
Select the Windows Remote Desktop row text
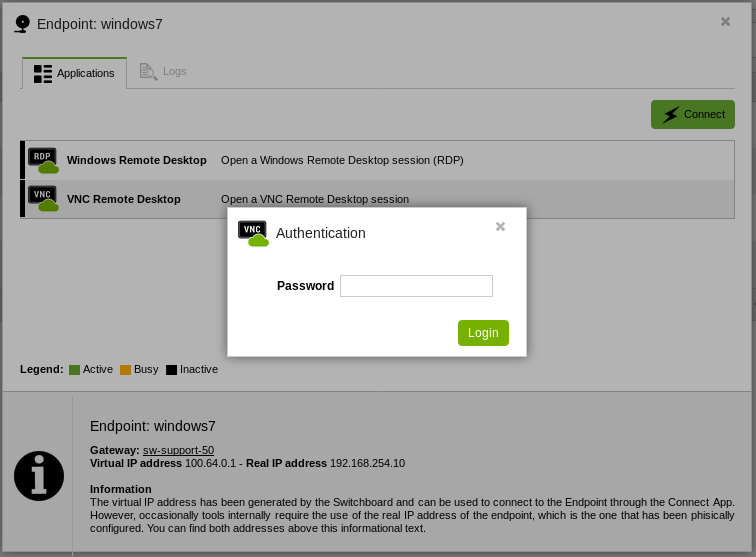137,160
